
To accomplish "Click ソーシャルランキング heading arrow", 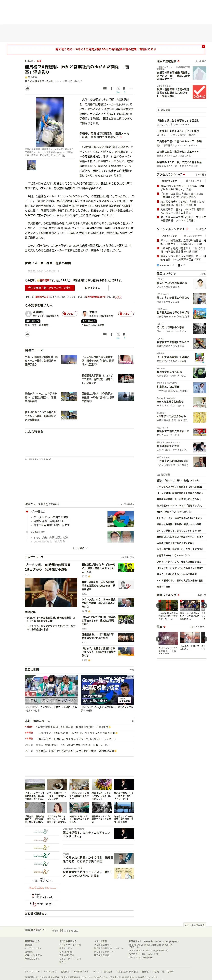I will (186, 229).
